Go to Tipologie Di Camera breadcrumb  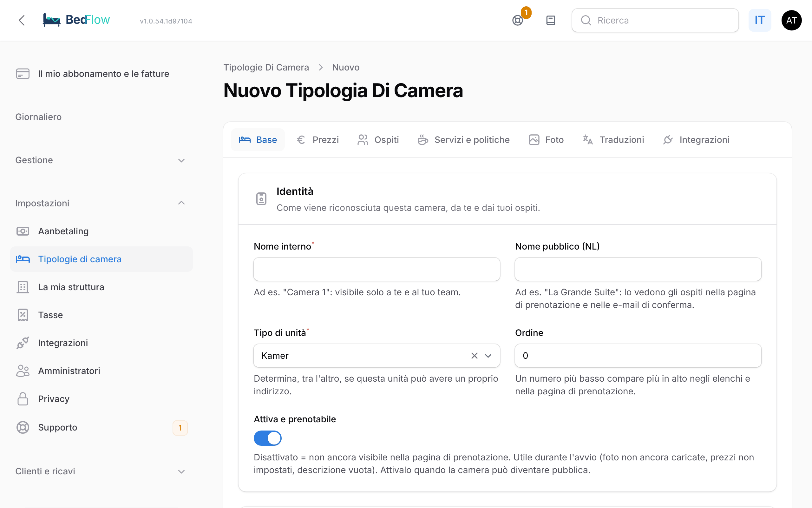point(266,67)
